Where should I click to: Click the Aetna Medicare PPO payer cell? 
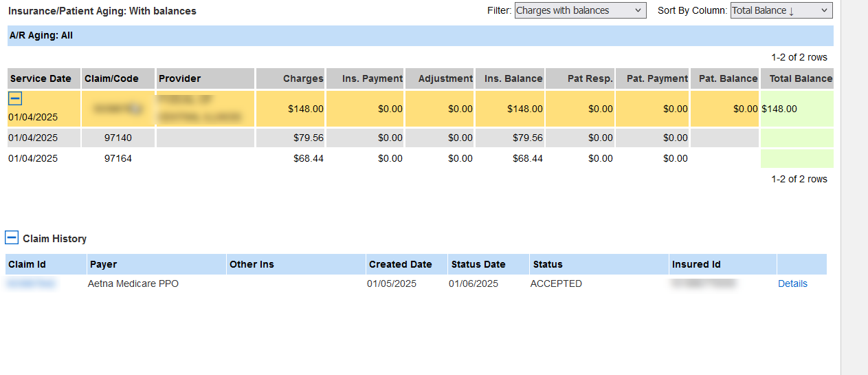tap(133, 283)
